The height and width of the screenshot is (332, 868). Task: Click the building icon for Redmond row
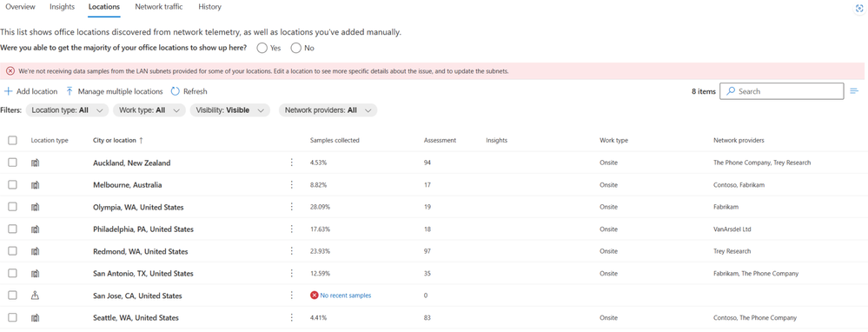point(36,251)
